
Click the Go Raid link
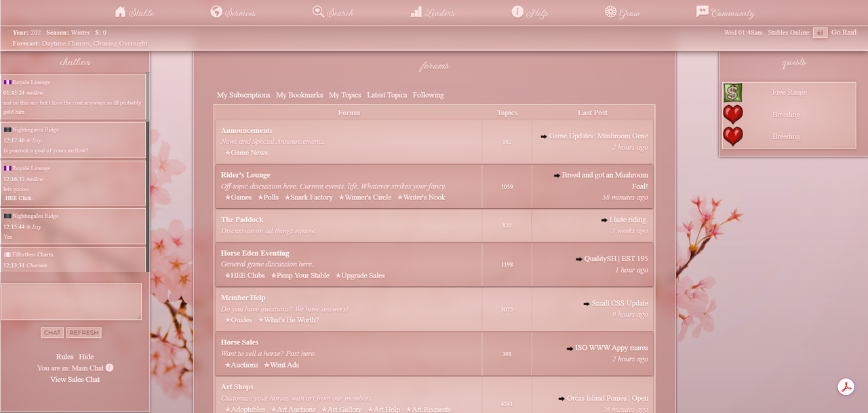tap(844, 33)
